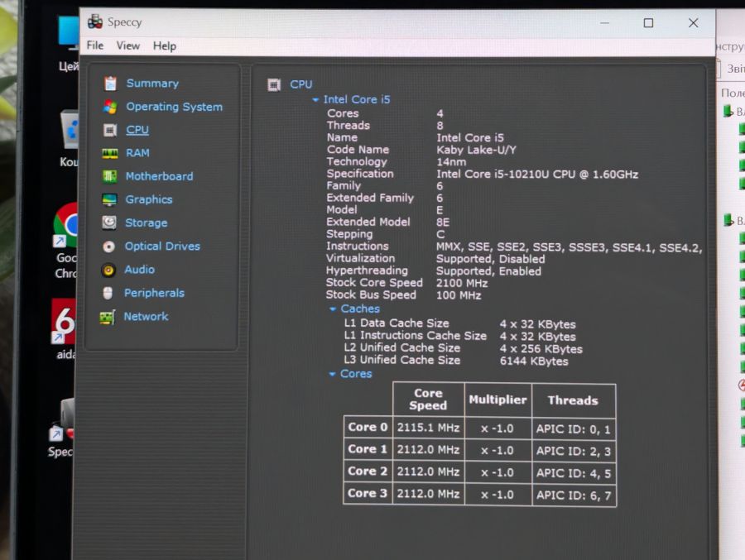Click the Storage hard drive icon

pos(109,223)
